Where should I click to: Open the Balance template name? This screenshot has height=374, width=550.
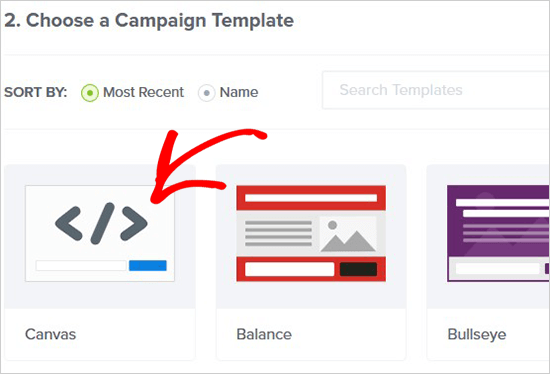[x=264, y=334]
